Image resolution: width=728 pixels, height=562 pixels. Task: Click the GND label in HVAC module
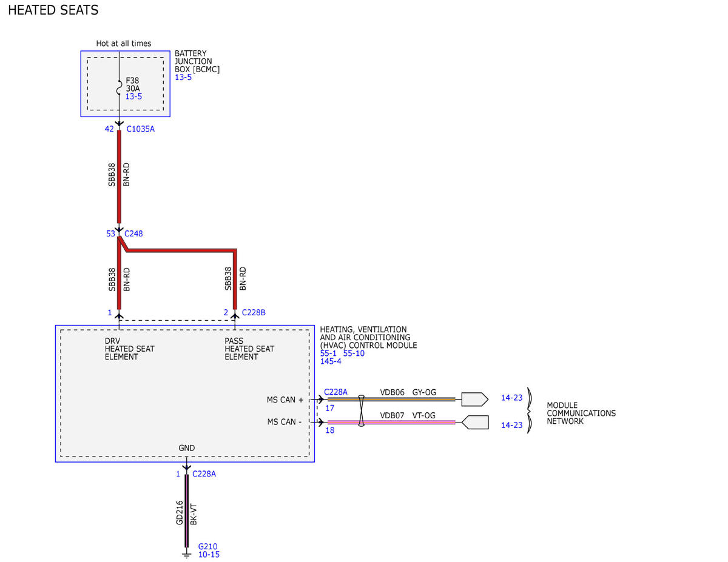pos(186,448)
